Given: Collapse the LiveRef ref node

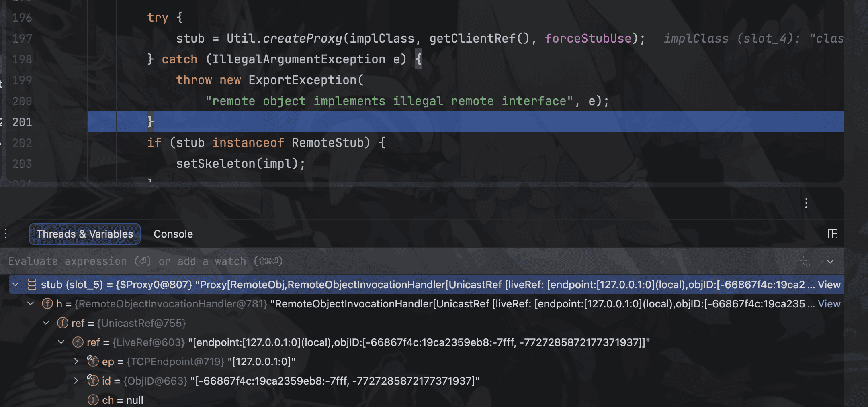Looking at the screenshot, I should coord(60,342).
